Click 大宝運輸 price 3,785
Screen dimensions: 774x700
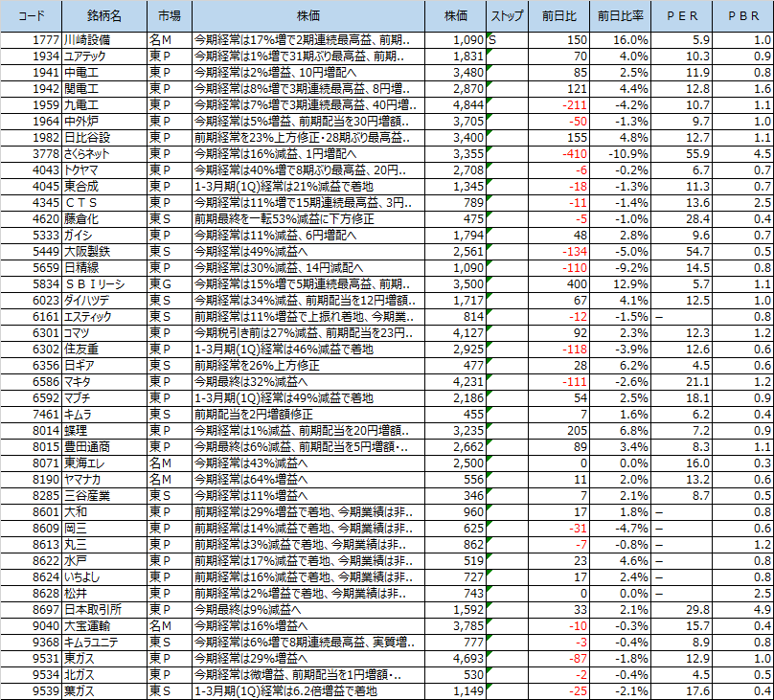coord(455,626)
